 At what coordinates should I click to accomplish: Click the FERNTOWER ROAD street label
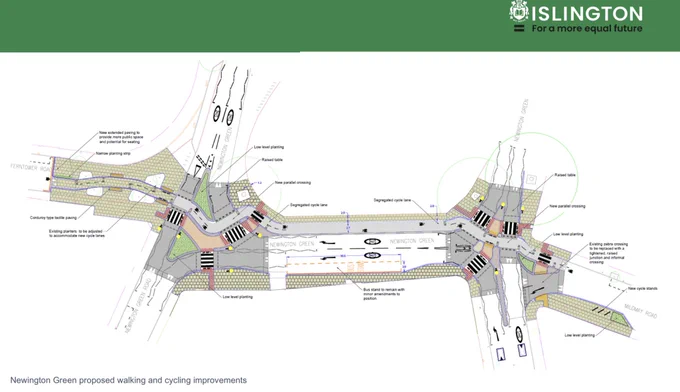coord(30,167)
